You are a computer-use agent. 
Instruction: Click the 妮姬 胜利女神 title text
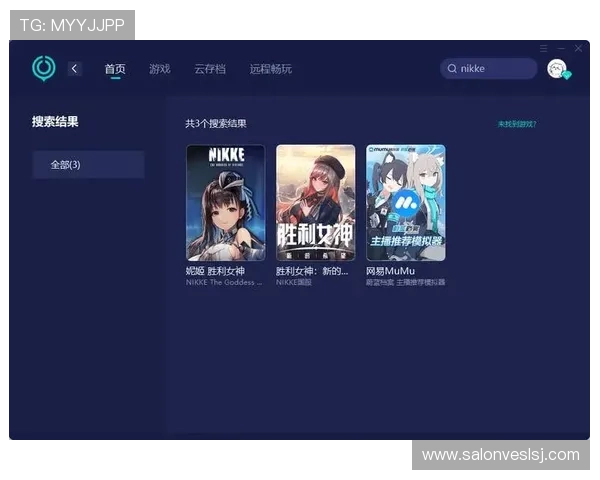[x=215, y=271]
